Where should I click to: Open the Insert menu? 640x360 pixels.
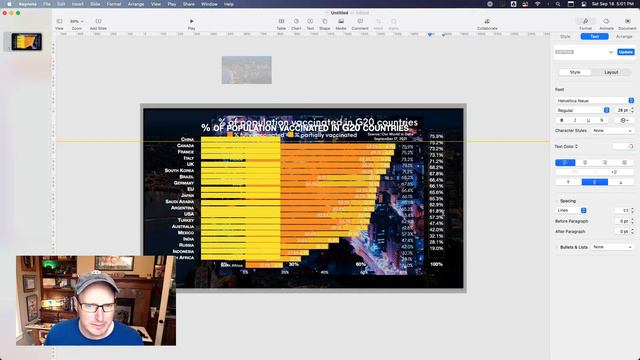click(x=78, y=4)
